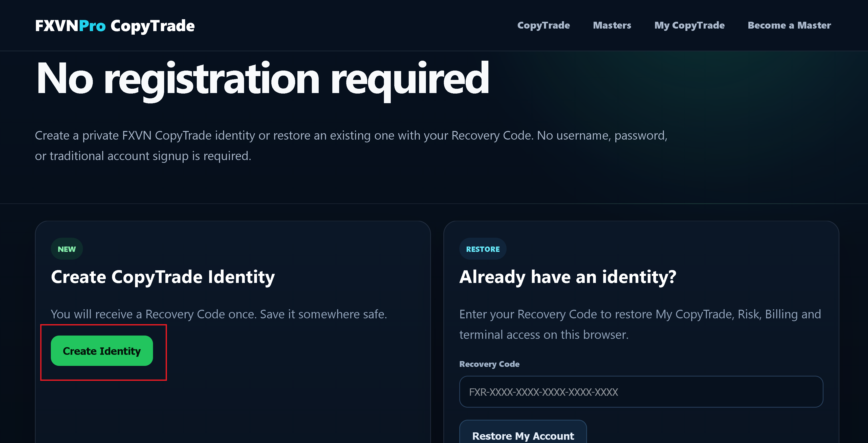Click the 'Already have an identity?' heading
This screenshot has height=443, width=868.
pos(568,277)
